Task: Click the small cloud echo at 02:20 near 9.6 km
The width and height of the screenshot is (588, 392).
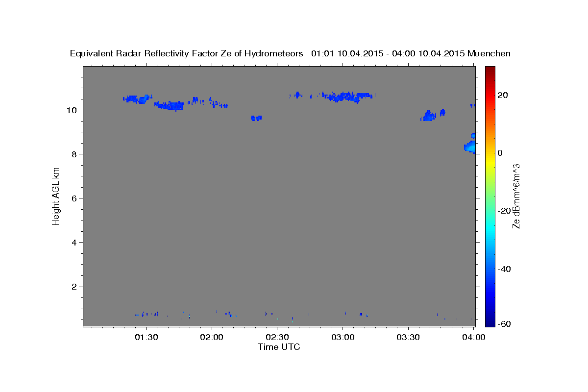Action: (256, 118)
